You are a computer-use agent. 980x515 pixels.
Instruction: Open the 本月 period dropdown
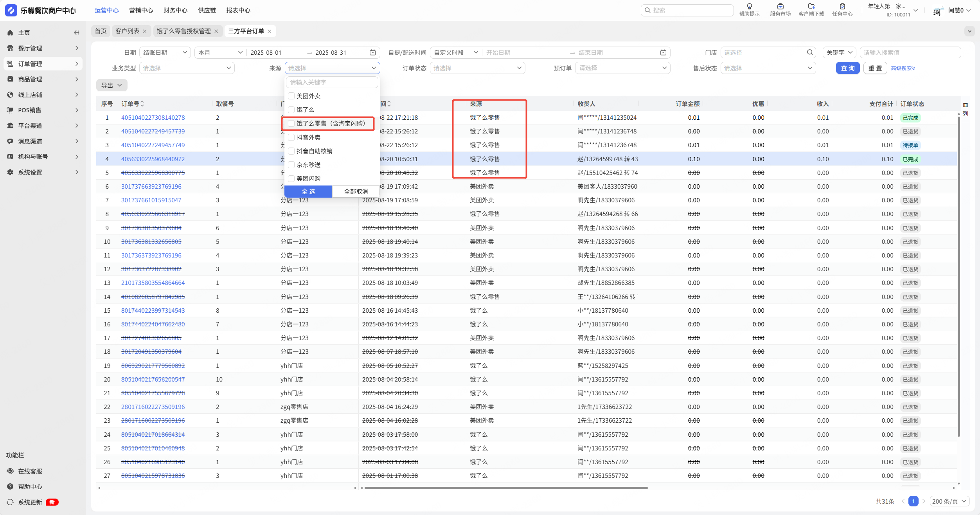220,52
